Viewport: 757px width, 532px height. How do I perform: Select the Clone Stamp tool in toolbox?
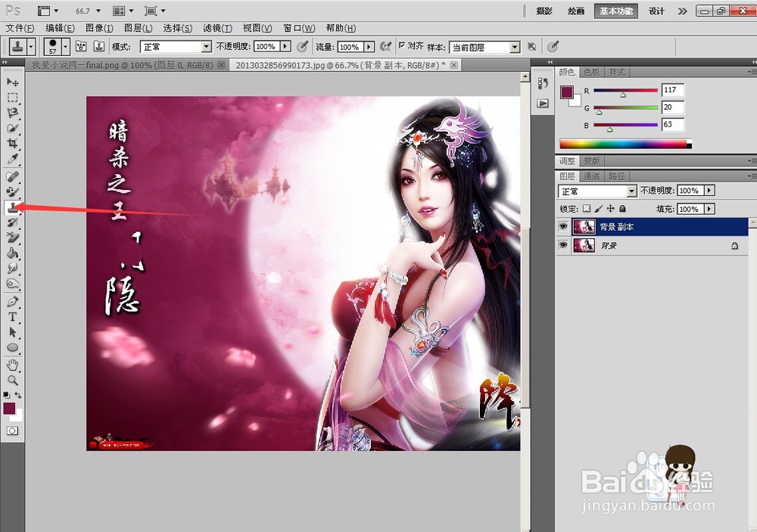(13, 207)
